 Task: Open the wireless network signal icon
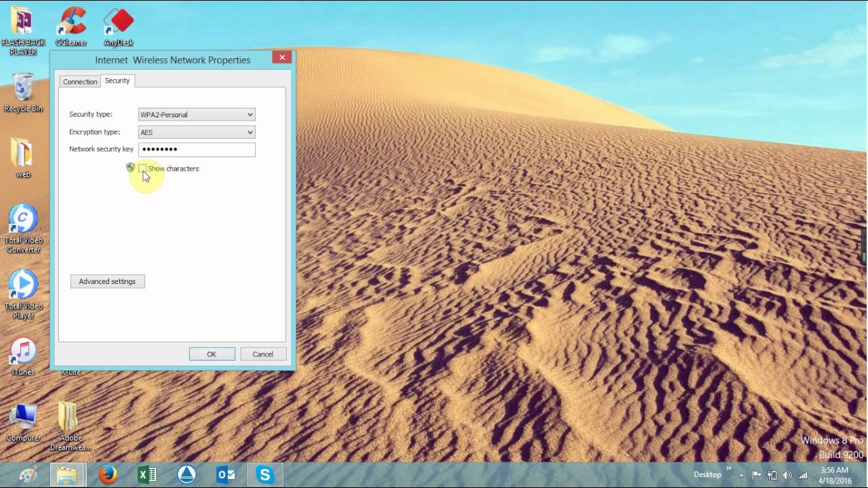tap(803, 475)
